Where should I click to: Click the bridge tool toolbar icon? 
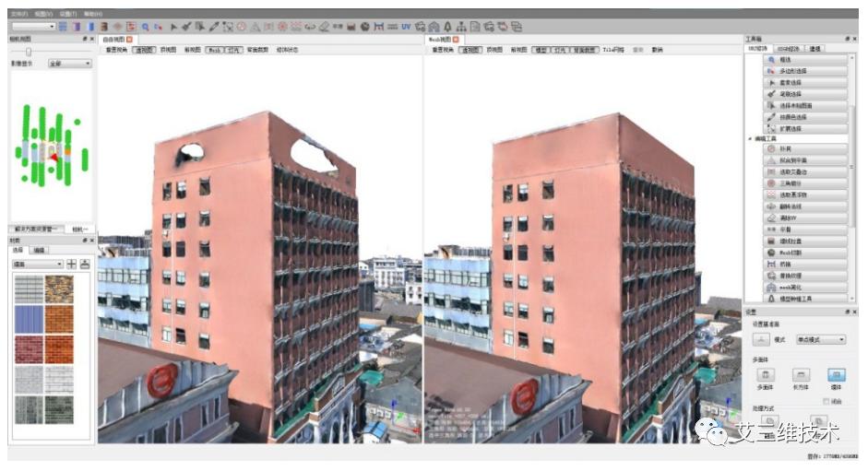(x=378, y=26)
